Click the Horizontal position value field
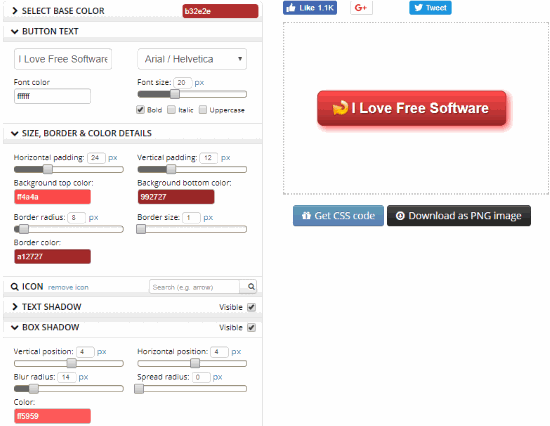 [x=220, y=352]
